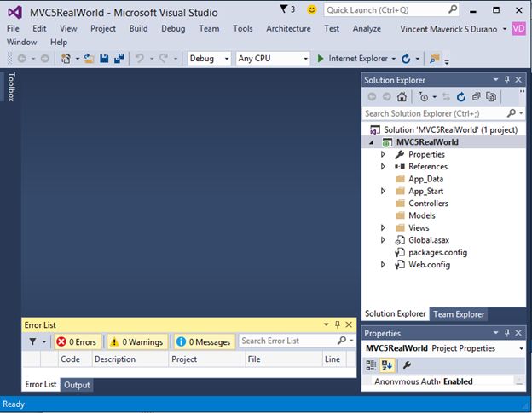The height and width of the screenshot is (413, 532).
Task: Click Collapse All icon in Solution Explorer
Action: tap(476, 97)
